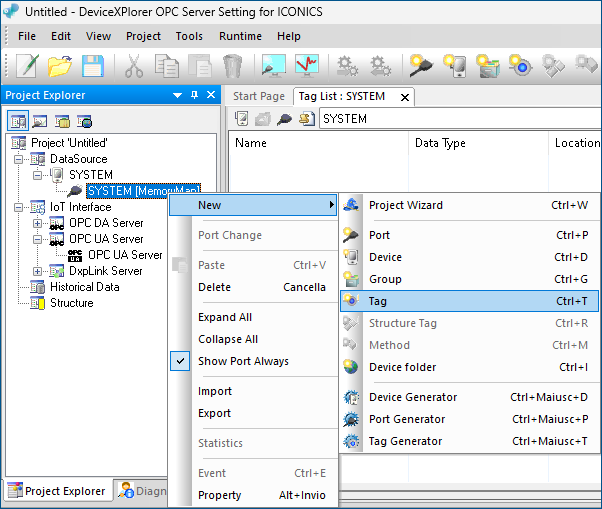Screen dimensions: 602x509
Task: Click the Cut scissors toolbar icon
Action: pos(134,66)
